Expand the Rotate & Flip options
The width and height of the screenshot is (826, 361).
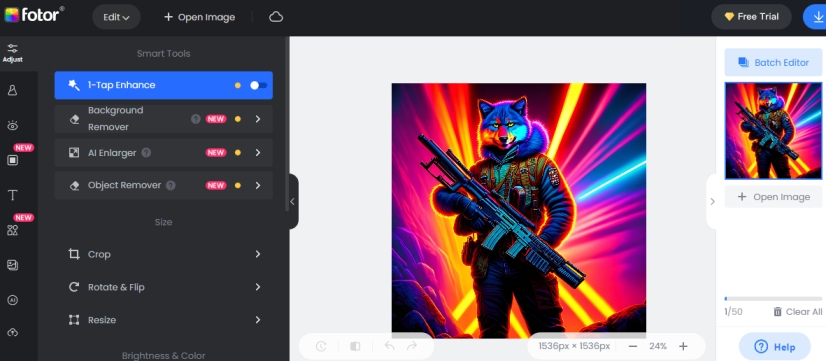coord(164,287)
